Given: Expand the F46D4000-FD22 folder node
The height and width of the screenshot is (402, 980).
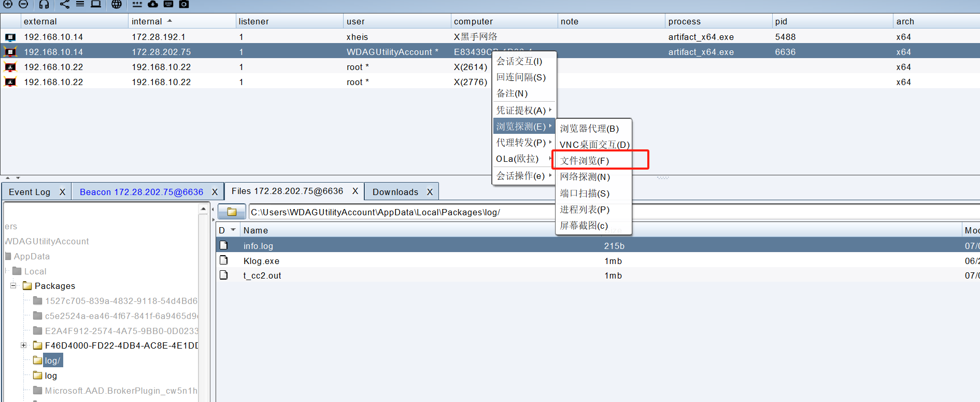Looking at the screenshot, I should pyautogui.click(x=23, y=345).
